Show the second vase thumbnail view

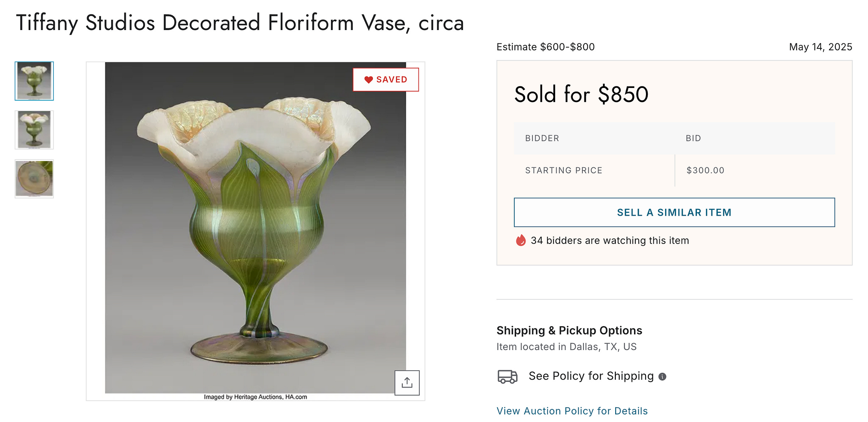click(x=34, y=130)
